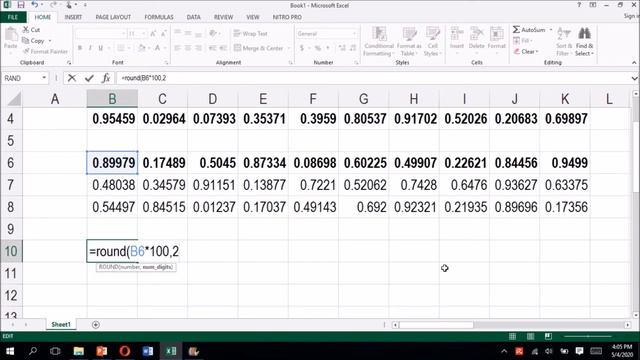Toggle Bold formatting
The height and width of the screenshot is (360, 640).
(80, 48)
